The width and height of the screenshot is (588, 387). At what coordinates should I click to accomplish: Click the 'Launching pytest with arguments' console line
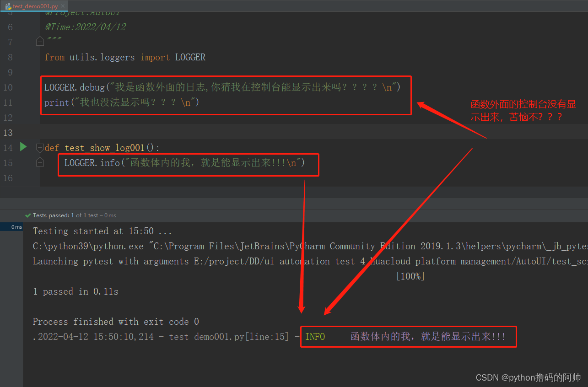click(310, 261)
